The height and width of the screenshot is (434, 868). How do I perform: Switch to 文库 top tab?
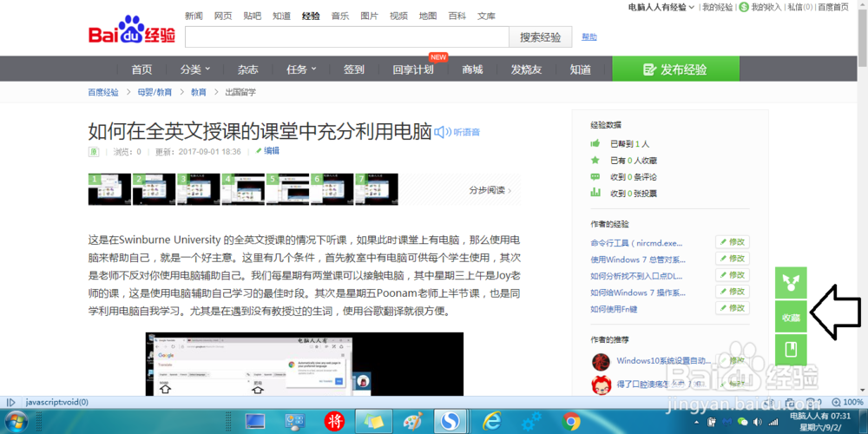(x=487, y=16)
